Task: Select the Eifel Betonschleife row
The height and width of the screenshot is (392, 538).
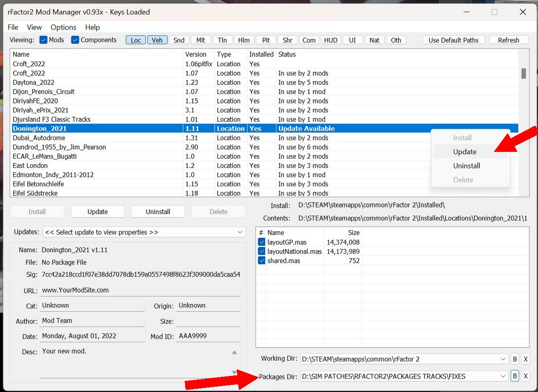Action: click(x=265, y=184)
